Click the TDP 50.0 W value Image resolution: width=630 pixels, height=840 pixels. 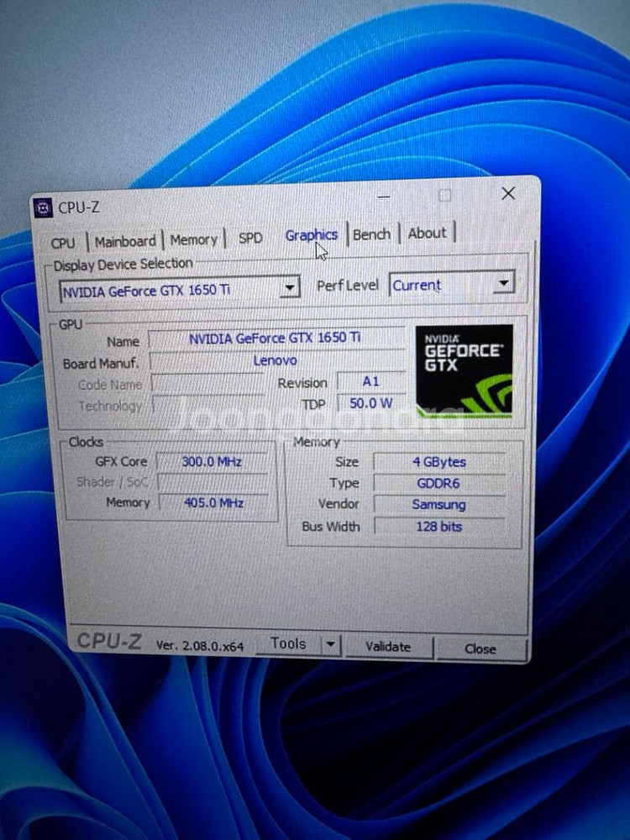pos(370,403)
